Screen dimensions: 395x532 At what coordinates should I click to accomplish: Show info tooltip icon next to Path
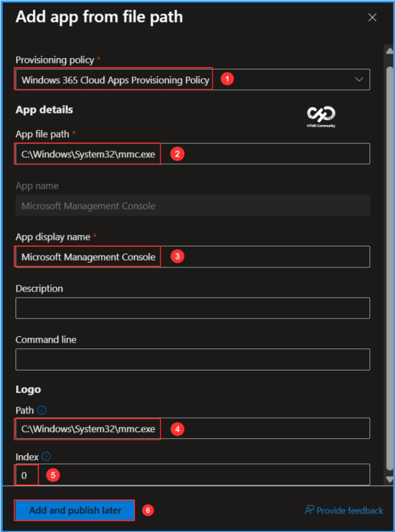(x=42, y=410)
